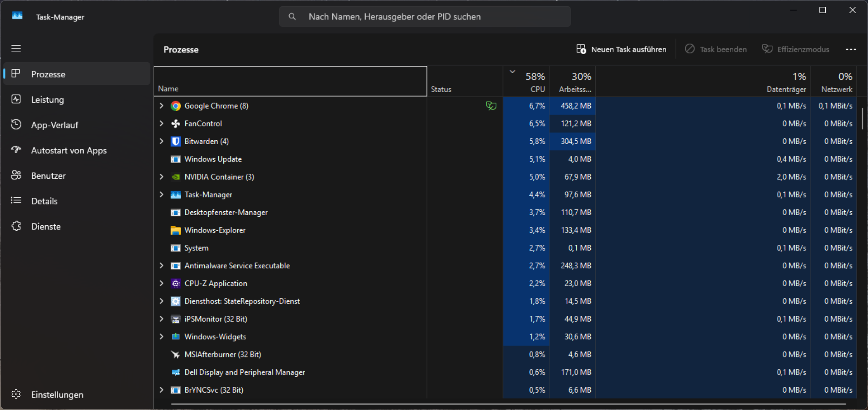Click the efficiency mode leaf icon for Chrome
868x410 pixels.
pyautogui.click(x=491, y=106)
